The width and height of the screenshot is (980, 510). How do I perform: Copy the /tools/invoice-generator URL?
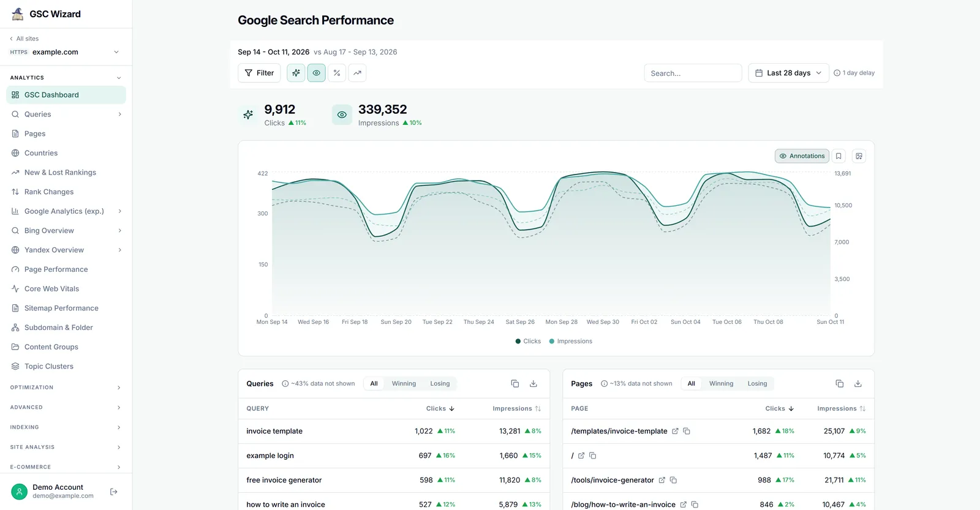click(x=673, y=480)
